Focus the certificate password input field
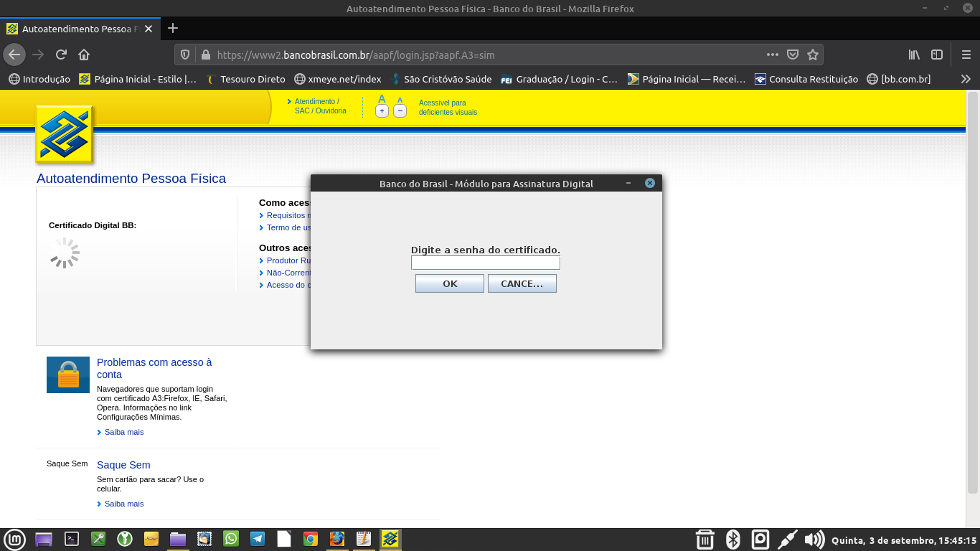This screenshot has height=551, width=980. coord(486,263)
